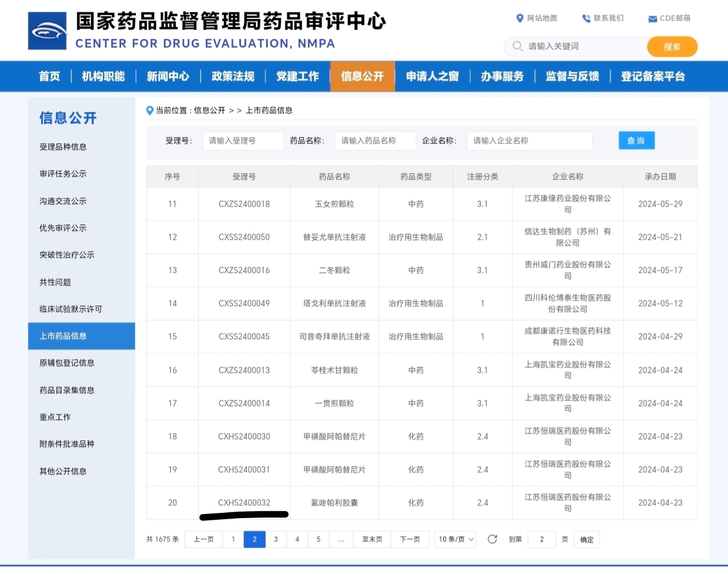Image resolution: width=728 pixels, height=574 pixels.
Task: Click the contact us phone icon
Action: pos(586,18)
